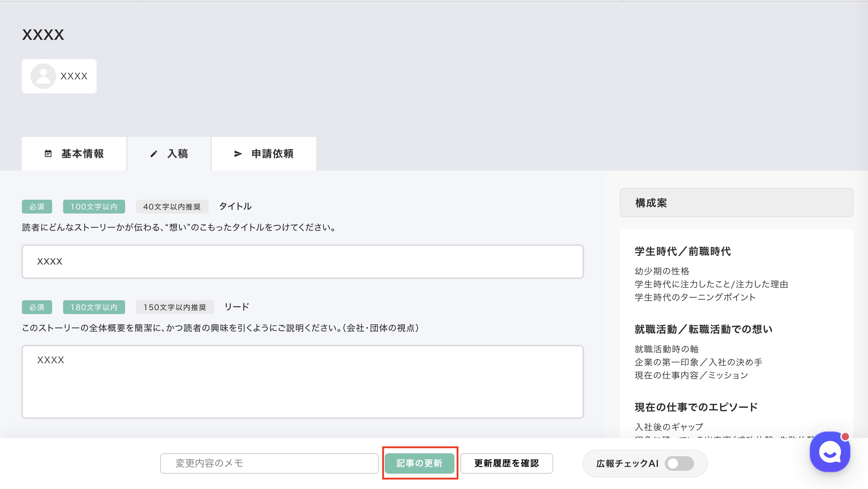Click into the タイトル text field
Screen dimensions: 868x489
click(x=303, y=262)
